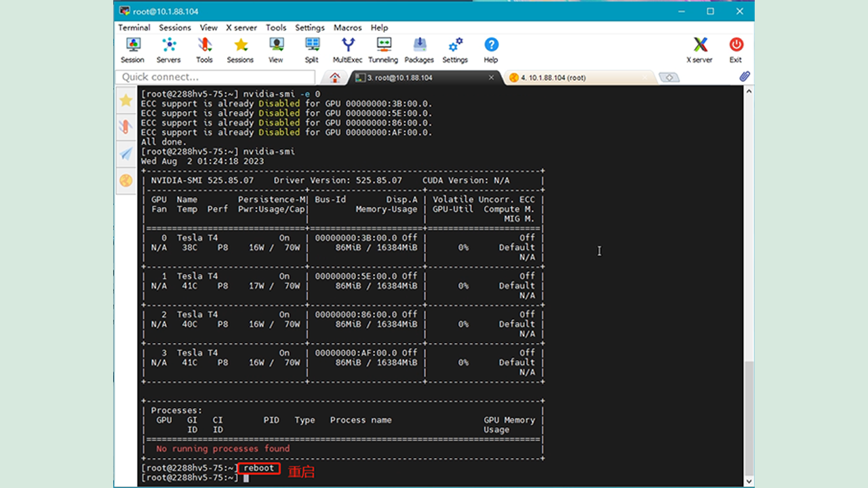The height and width of the screenshot is (488, 868).
Task: Open the sidebar paper plane Macros icon
Action: [x=125, y=154]
